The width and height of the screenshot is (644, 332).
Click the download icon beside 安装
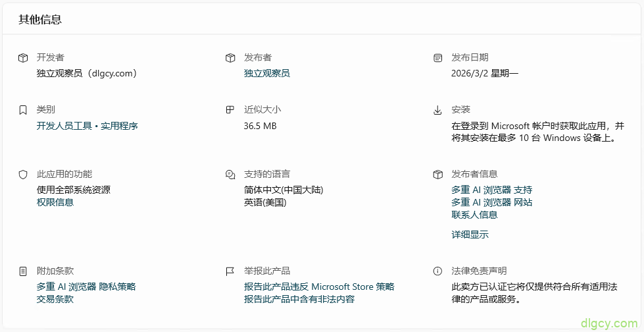tap(438, 109)
